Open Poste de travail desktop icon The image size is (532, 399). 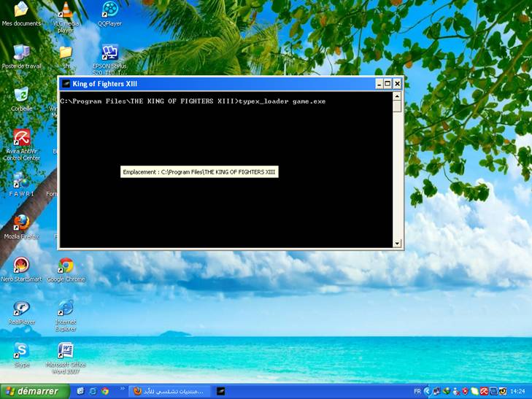coord(21,57)
